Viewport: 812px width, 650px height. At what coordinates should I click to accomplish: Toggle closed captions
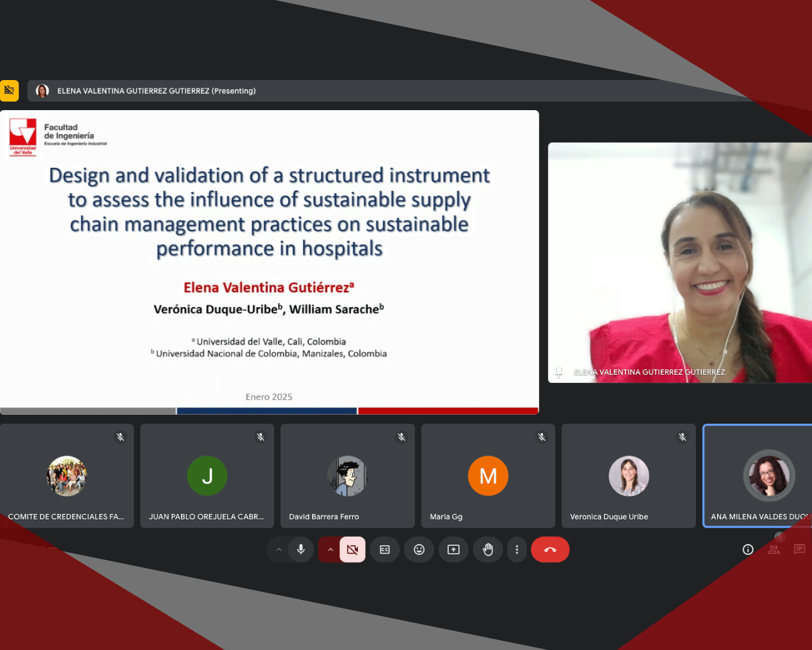385,549
